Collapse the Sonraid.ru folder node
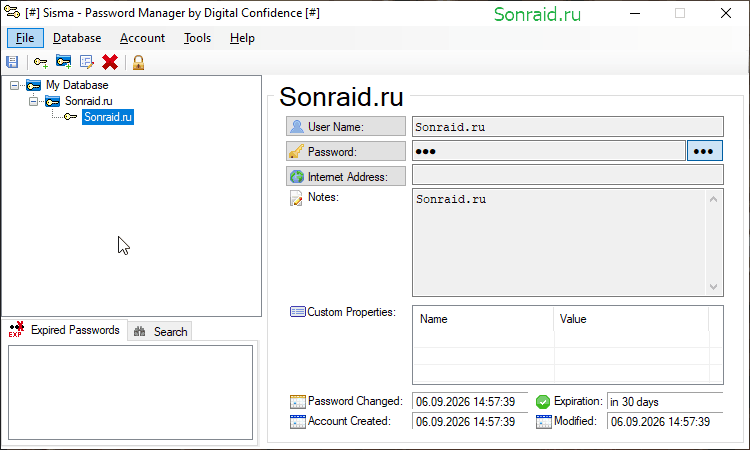 pyautogui.click(x=33, y=101)
